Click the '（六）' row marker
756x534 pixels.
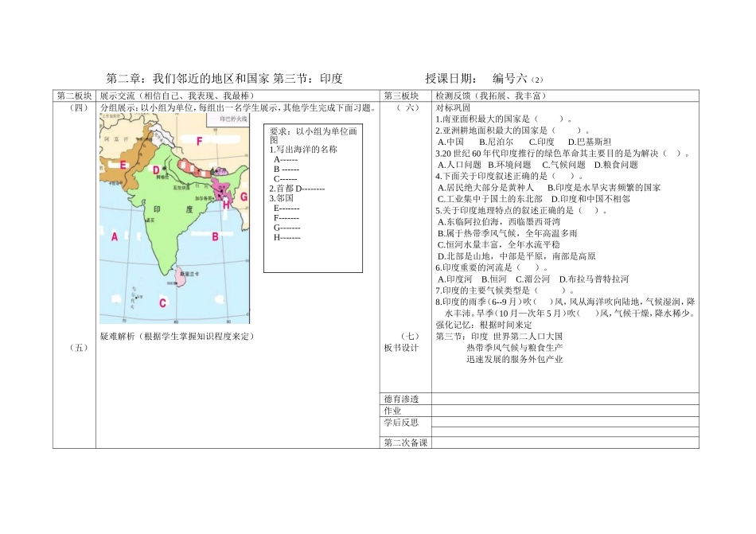(x=408, y=107)
